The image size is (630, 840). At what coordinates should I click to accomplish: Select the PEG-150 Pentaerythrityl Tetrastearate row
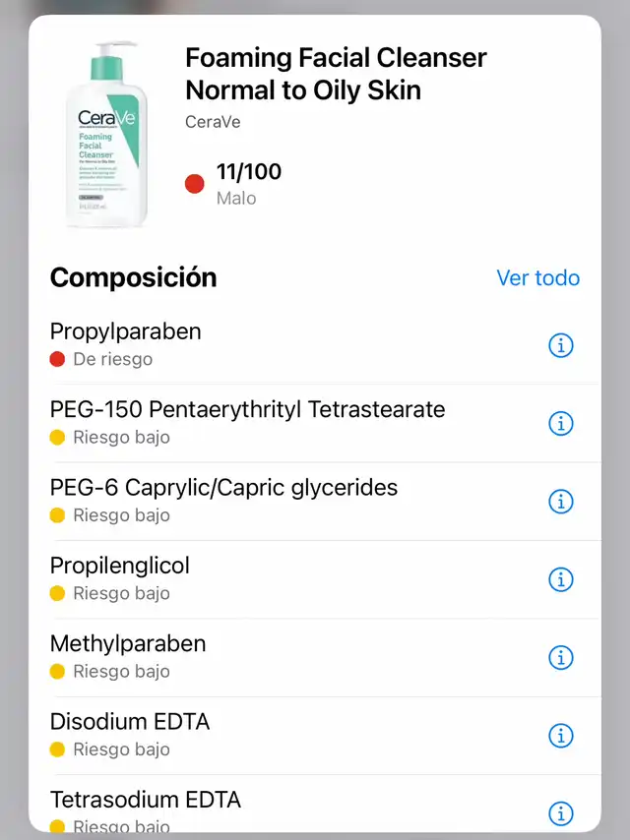315,423
